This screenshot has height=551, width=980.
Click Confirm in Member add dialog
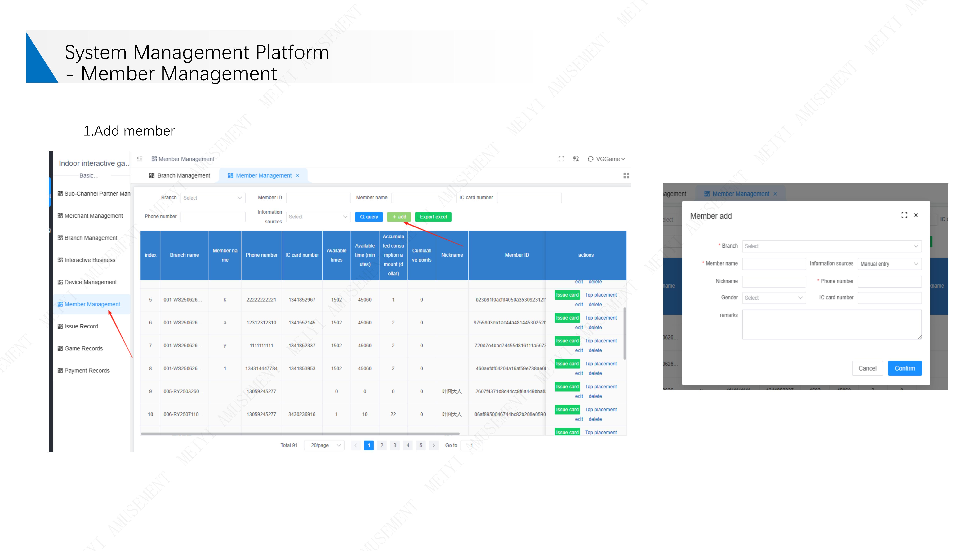tap(904, 368)
